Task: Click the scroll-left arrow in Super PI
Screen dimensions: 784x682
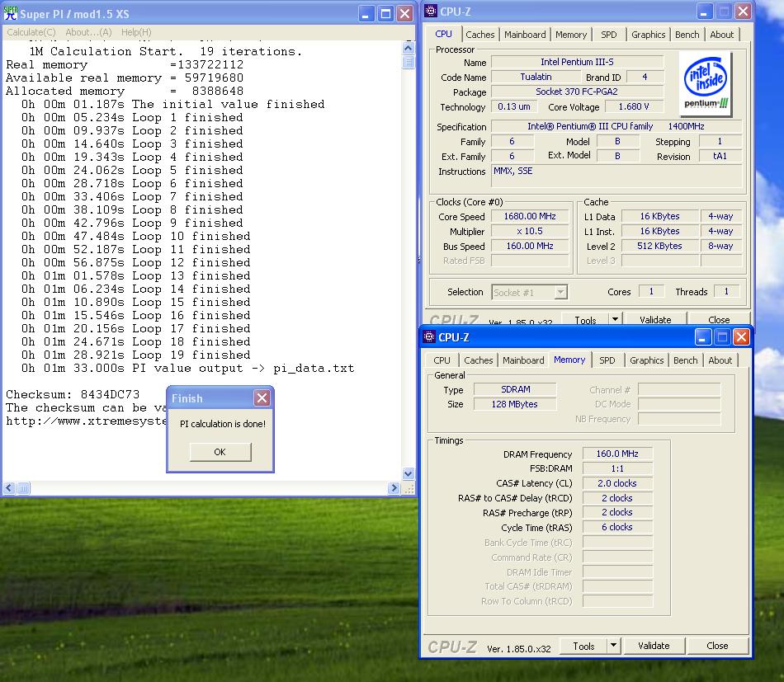Action: click(9, 488)
